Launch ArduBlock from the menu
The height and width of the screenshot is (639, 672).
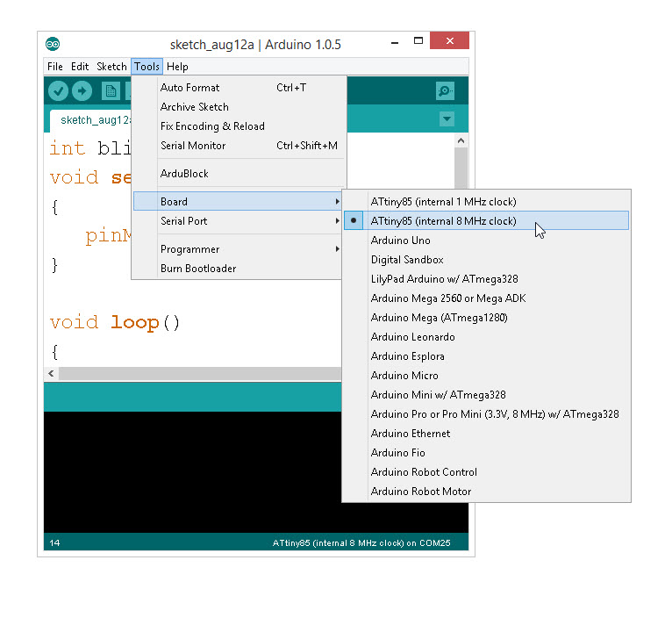(238, 174)
